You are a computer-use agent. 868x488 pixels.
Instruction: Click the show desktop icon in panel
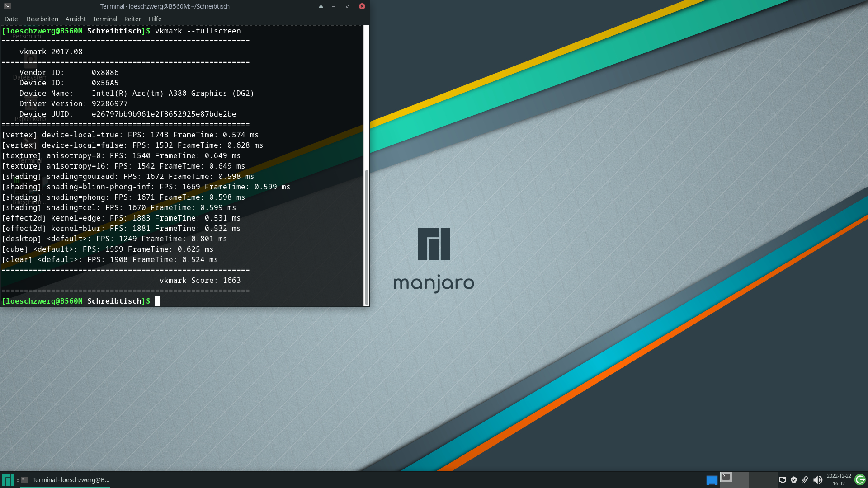pos(712,480)
